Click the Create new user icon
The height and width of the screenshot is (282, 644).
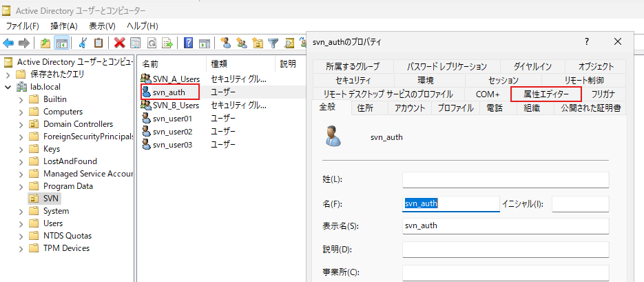[x=225, y=43]
